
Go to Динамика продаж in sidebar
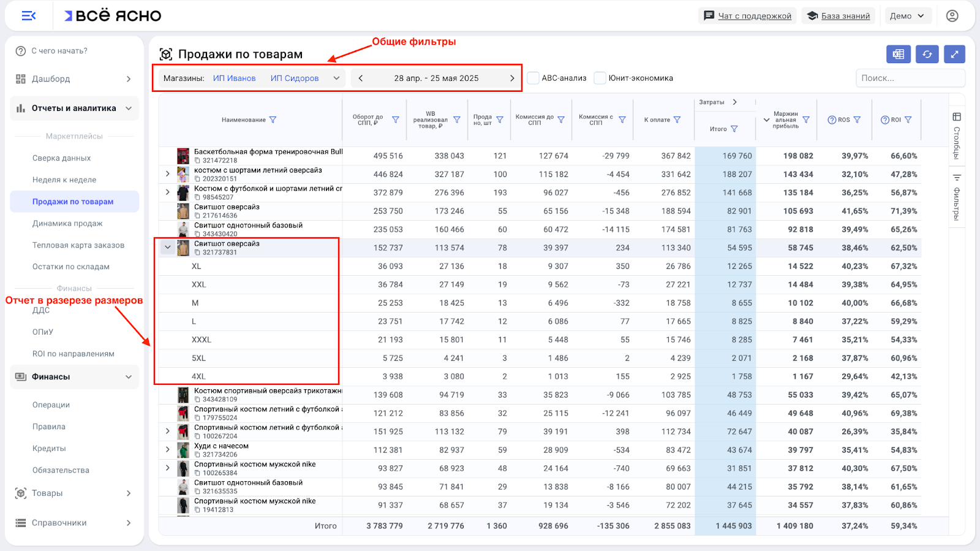[67, 224]
